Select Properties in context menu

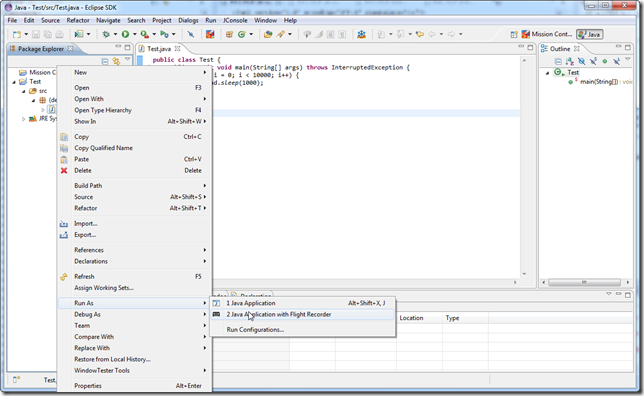coord(134,386)
